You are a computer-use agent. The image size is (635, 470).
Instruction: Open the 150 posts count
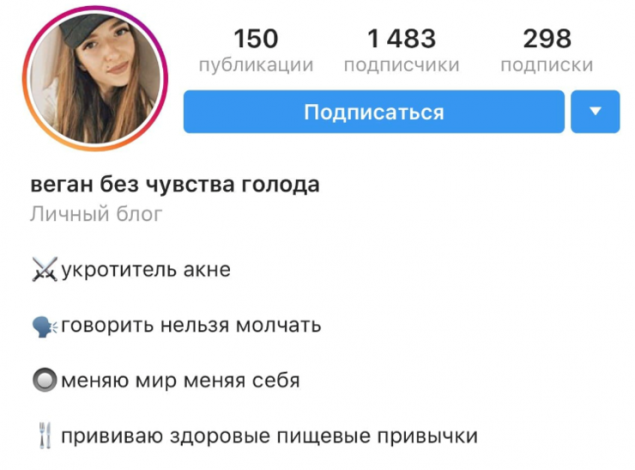point(256,39)
